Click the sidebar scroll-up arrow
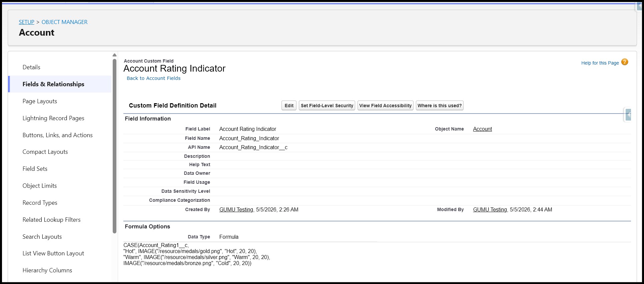Screen dimensions: 644x284 pos(114,55)
